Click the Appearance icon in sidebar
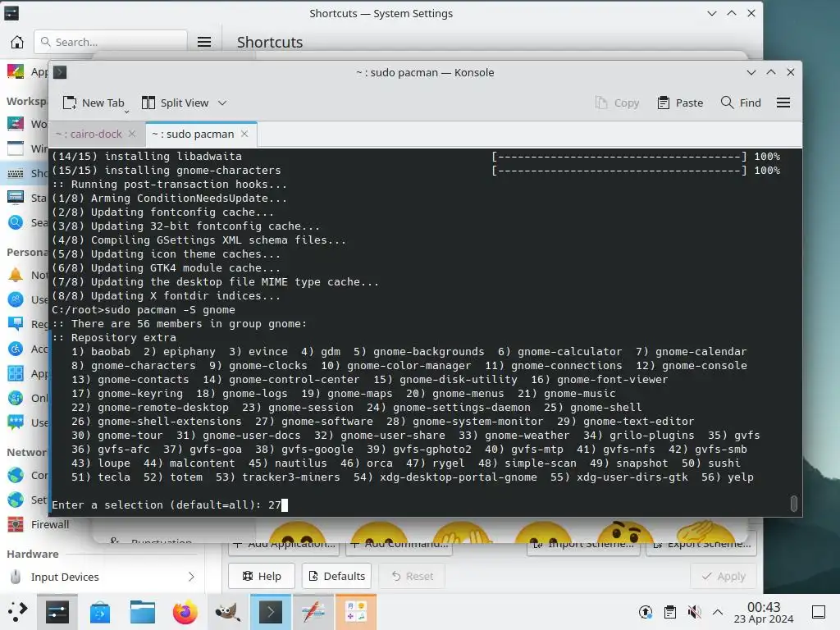This screenshot has width=840, height=630. coord(16,71)
